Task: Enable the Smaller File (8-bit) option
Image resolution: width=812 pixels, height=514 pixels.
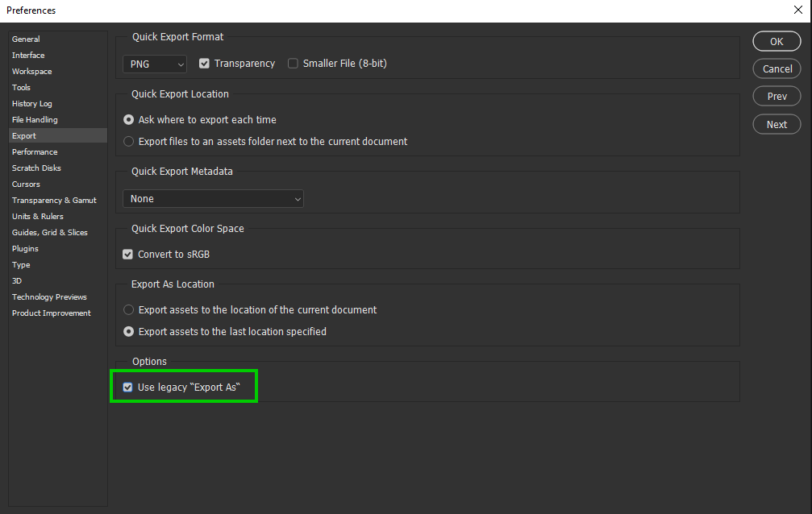Action: pyautogui.click(x=292, y=63)
